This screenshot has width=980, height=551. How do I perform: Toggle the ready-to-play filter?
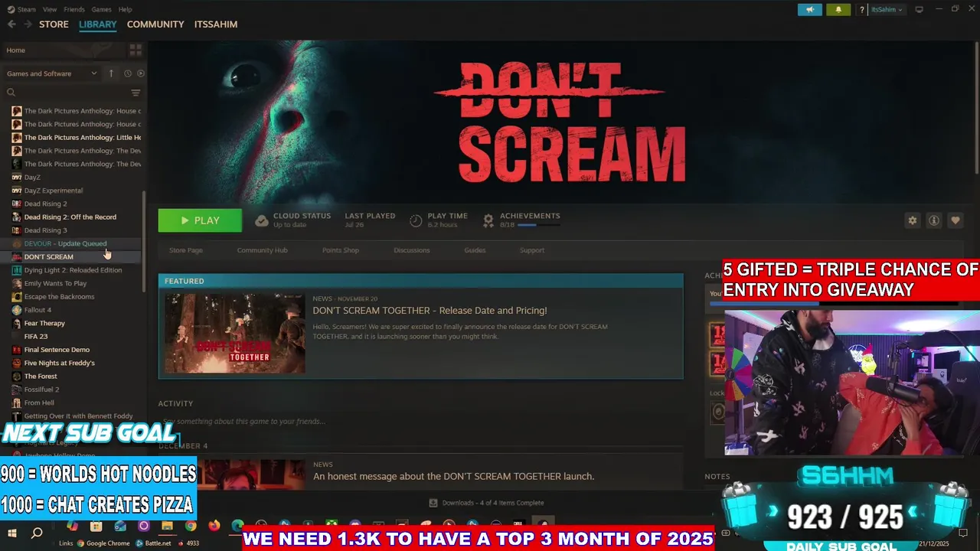[x=141, y=73]
